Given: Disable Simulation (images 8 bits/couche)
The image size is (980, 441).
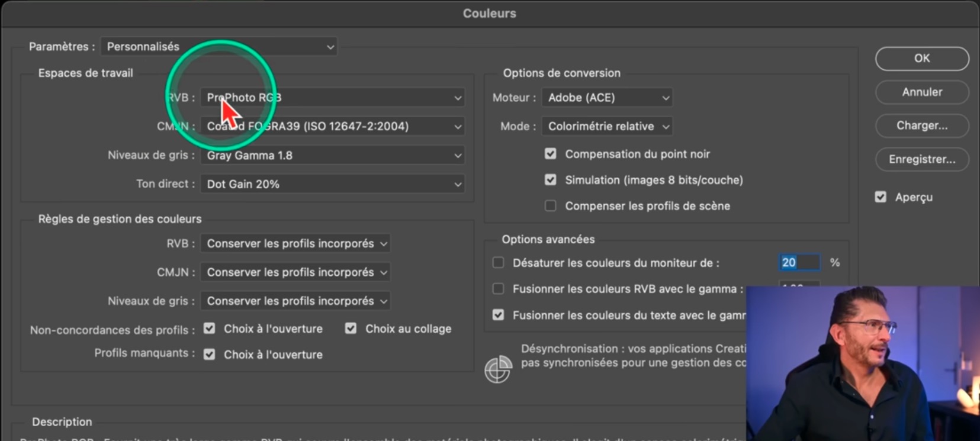Looking at the screenshot, I should pos(551,180).
